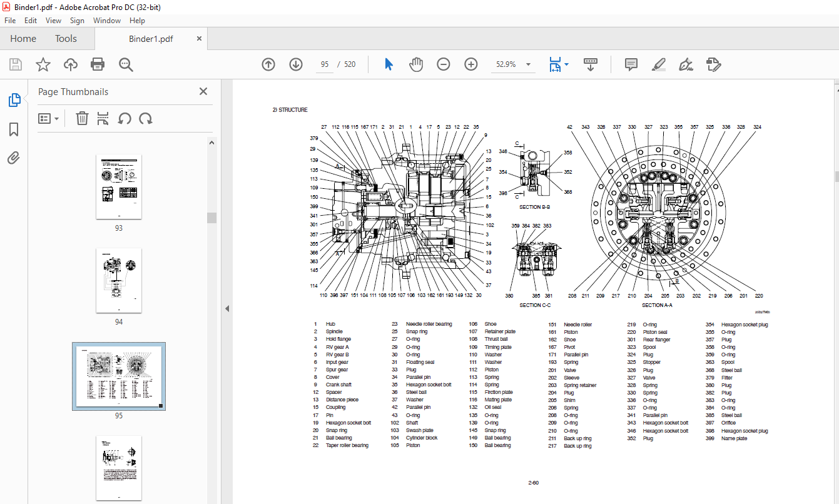
Task: Select the Highlight text tool
Action: (659, 64)
